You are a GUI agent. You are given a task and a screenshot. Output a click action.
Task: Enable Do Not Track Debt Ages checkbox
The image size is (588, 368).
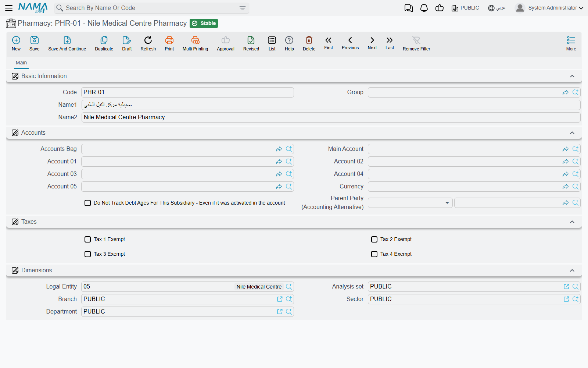[x=87, y=203]
